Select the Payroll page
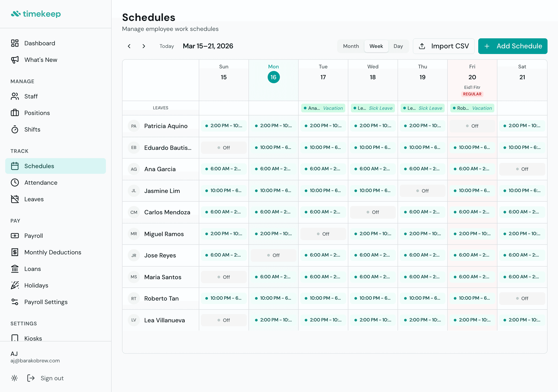The width and height of the screenshot is (558, 392). [34, 235]
